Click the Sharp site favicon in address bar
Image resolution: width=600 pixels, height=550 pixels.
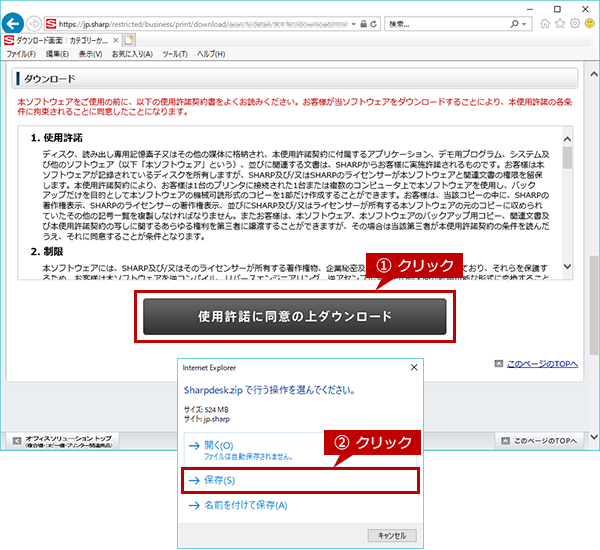tap(51, 24)
